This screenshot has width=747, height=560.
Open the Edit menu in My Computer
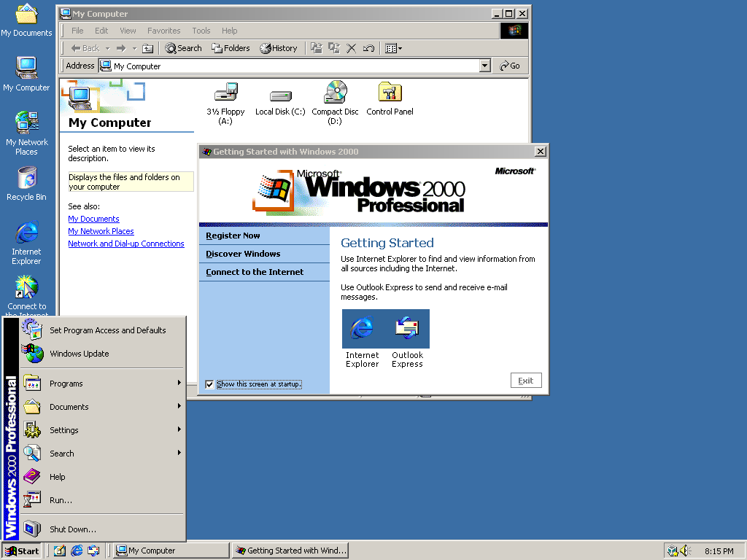pos(101,31)
